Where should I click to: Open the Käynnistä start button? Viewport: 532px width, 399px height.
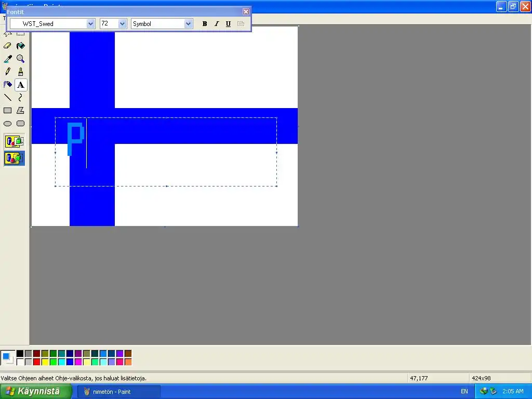click(x=36, y=391)
